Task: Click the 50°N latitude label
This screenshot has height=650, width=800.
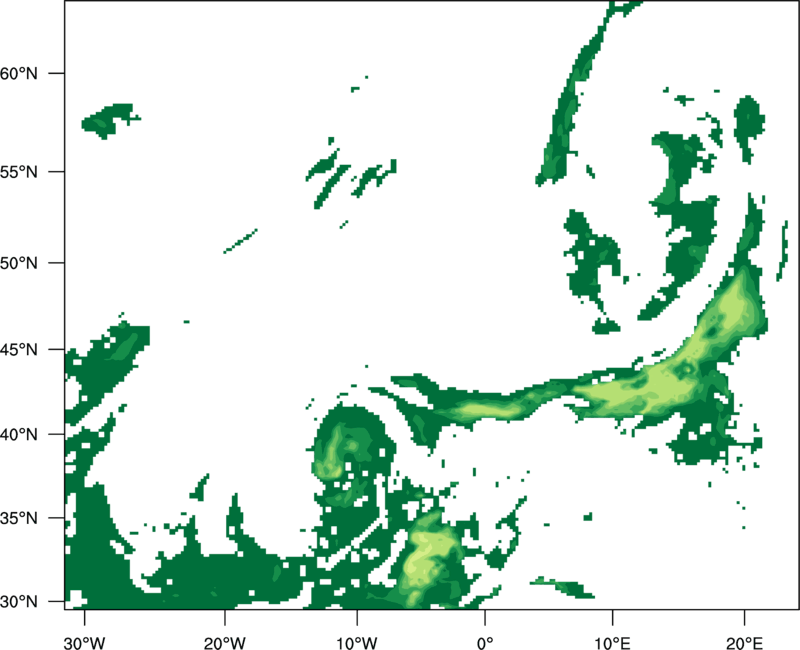Action: pos(19,263)
